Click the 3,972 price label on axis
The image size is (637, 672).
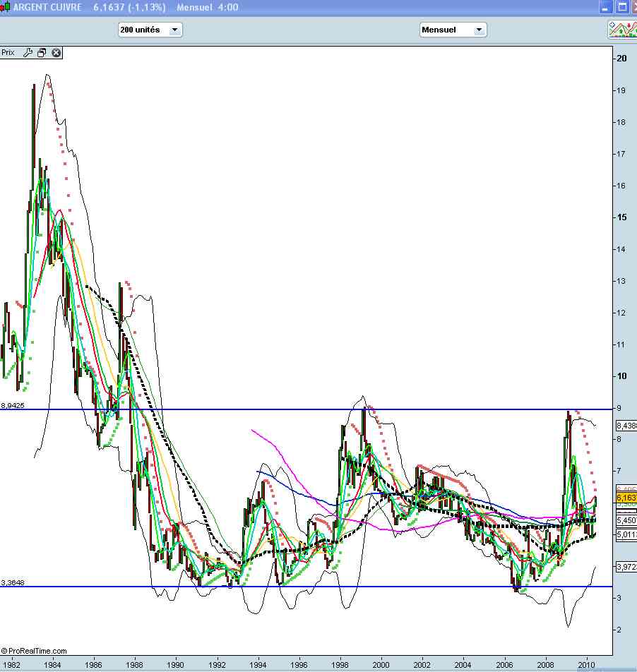coord(626,566)
